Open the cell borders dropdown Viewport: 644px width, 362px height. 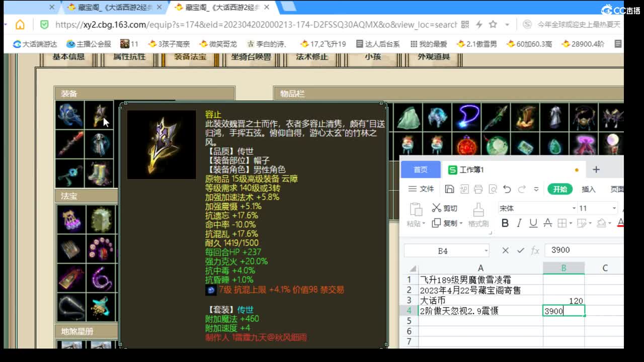(x=571, y=223)
